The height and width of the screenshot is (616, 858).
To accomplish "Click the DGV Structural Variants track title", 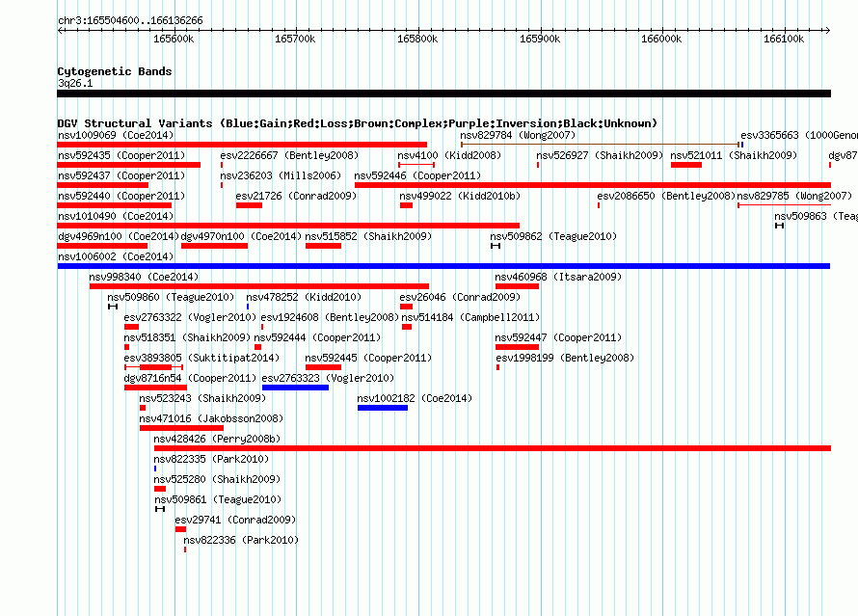I will (x=358, y=123).
